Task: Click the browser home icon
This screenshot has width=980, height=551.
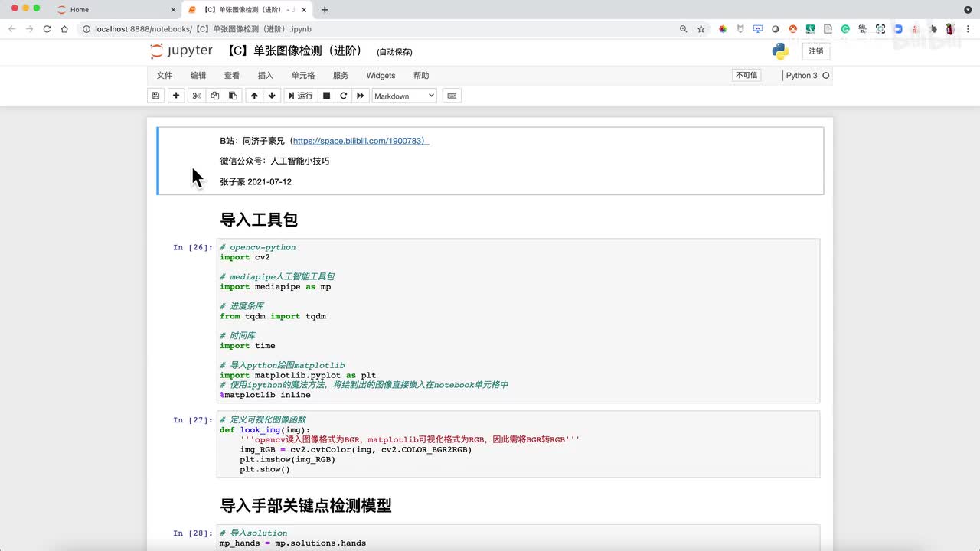Action: click(65, 29)
